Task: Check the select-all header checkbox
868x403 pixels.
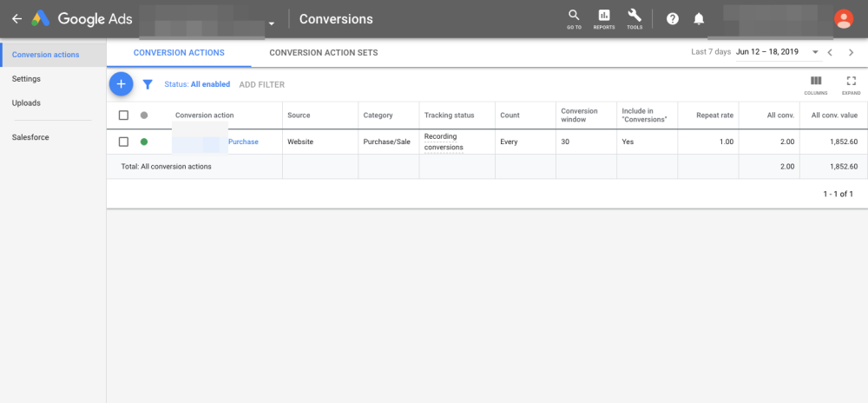Action: click(123, 115)
